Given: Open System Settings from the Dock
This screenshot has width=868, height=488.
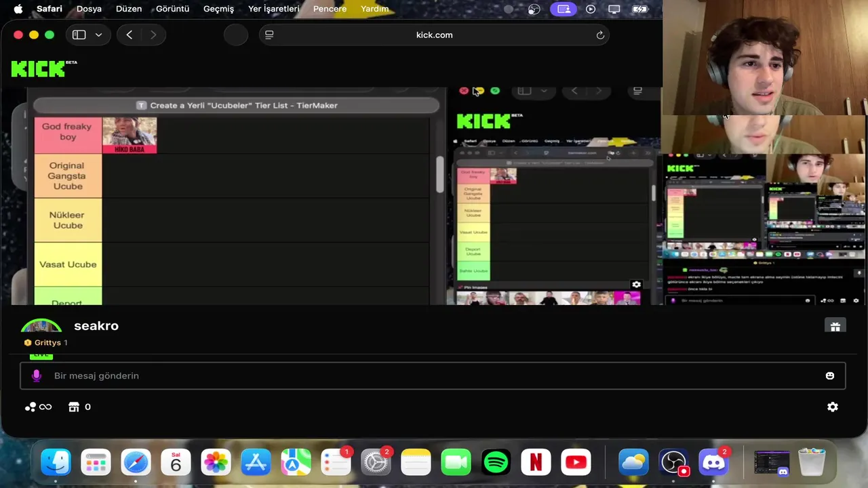Looking at the screenshot, I should pos(376,463).
